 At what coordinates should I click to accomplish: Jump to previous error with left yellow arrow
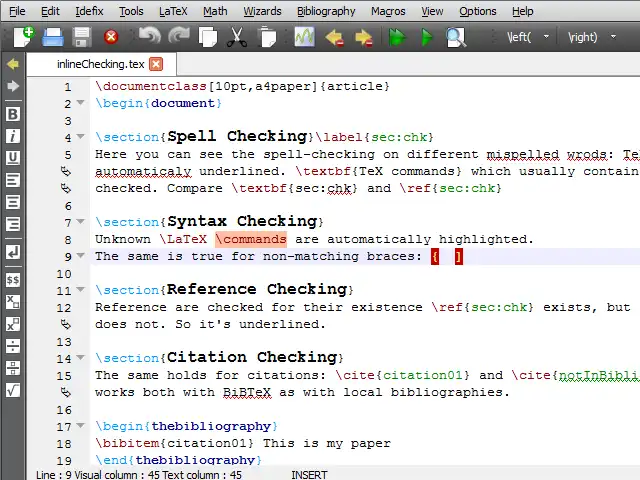(x=334, y=38)
